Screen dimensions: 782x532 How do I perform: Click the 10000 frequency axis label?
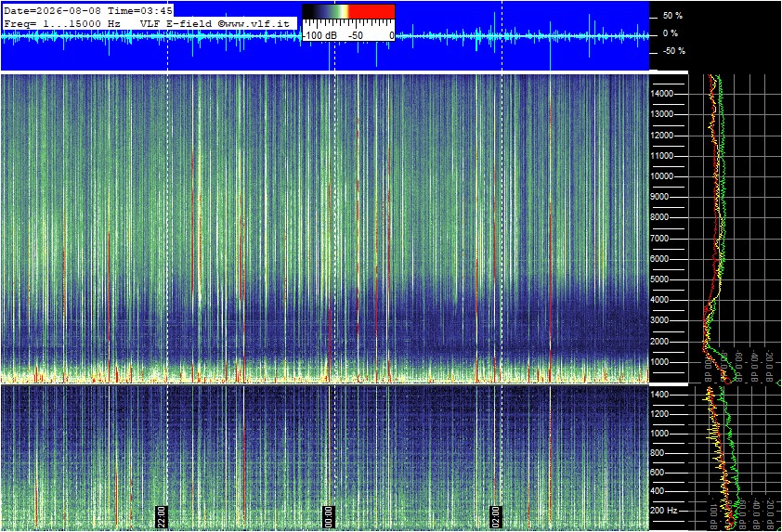[x=662, y=176]
